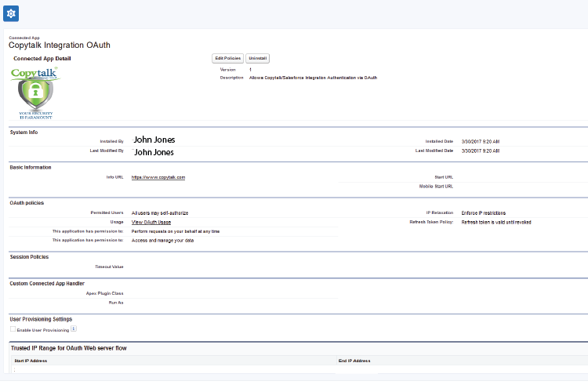Click the Start IP Address column header
This screenshot has width=588, height=392.
[x=31, y=361]
